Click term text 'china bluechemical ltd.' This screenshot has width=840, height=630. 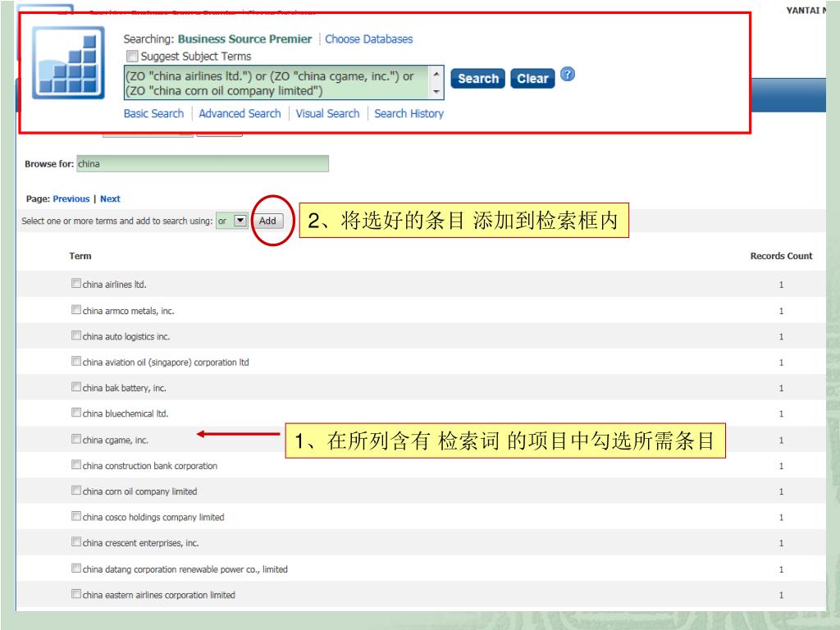(x=126, y=413)
